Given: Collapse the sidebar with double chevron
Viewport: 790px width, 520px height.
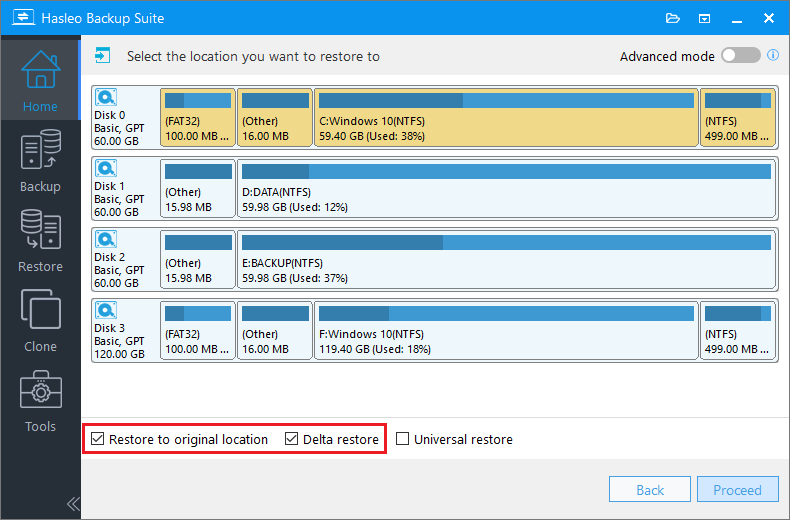Looking at the screenshot, I should [73, 503].
